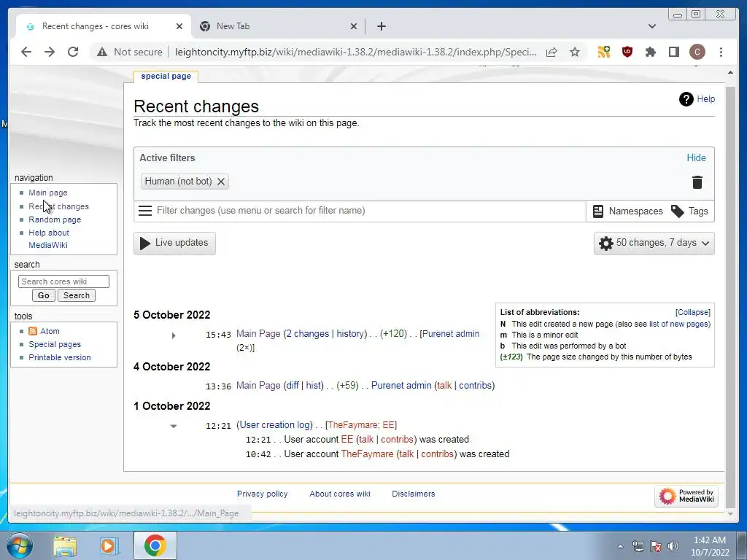Expand the Main Page grouped changes arrow

pos(174,335)
